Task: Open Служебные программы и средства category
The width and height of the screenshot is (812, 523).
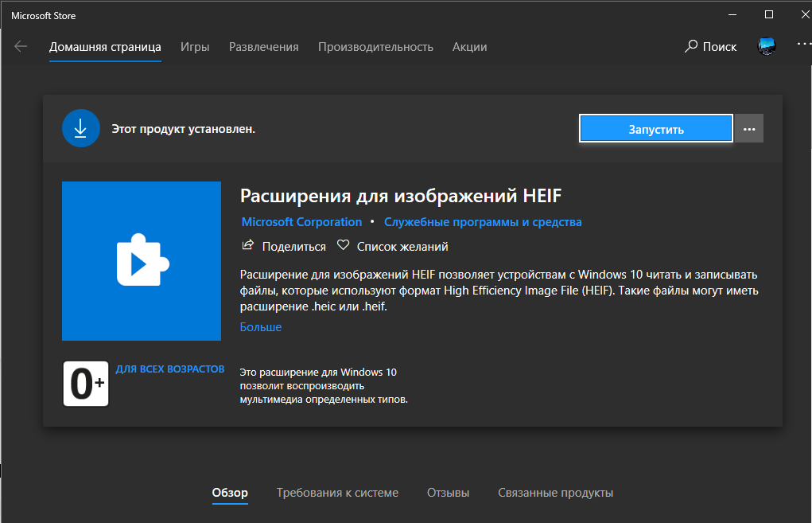Action: click(483, 222)
